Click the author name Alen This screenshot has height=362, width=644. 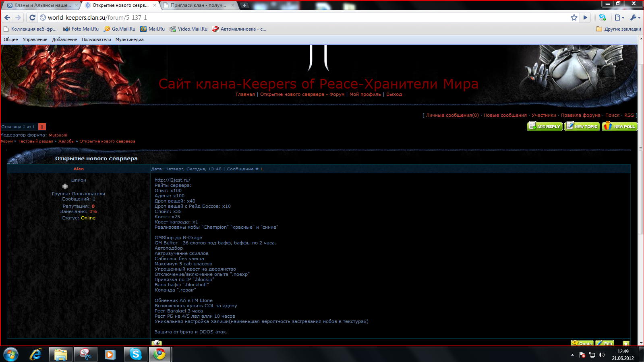pos(79,169)
